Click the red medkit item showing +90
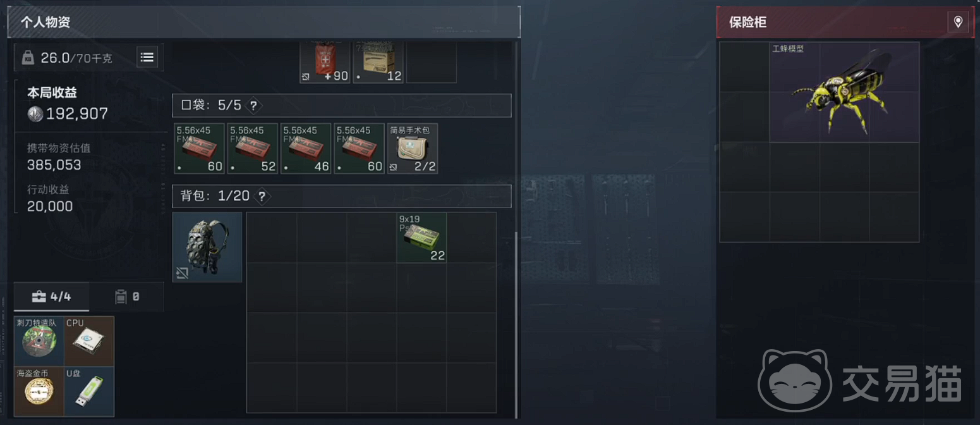The image size is (980, 425). pyautogui.click(x=325, y=63)
